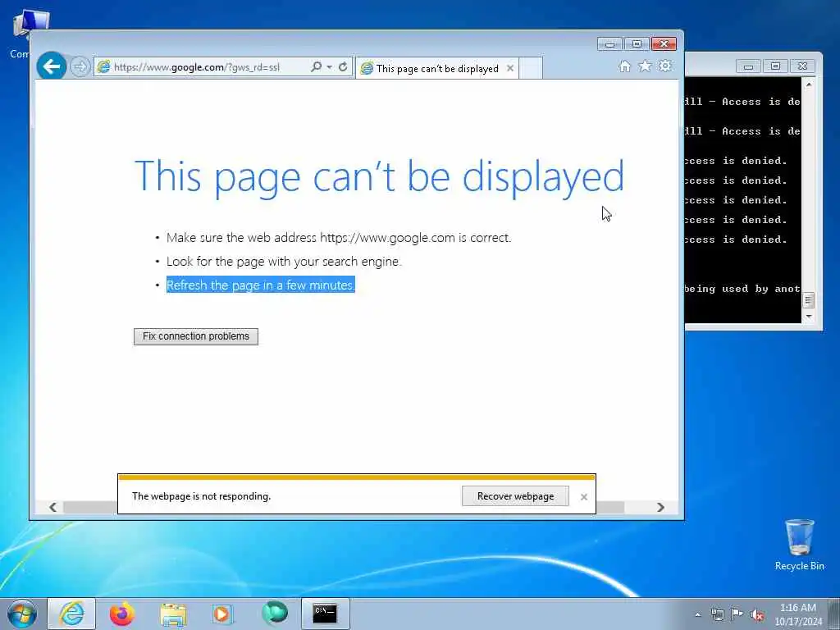Open Windows Explorer folder taskbar icon
This screenshot has width=840, height=630.
coord(173,614)
